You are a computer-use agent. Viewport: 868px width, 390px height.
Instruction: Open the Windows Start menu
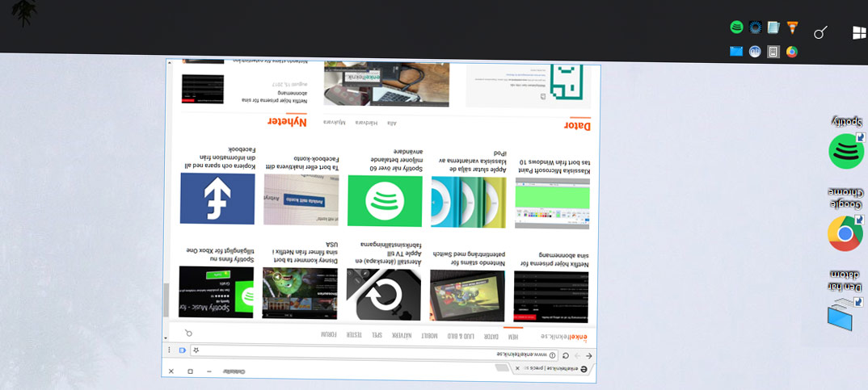859,32
